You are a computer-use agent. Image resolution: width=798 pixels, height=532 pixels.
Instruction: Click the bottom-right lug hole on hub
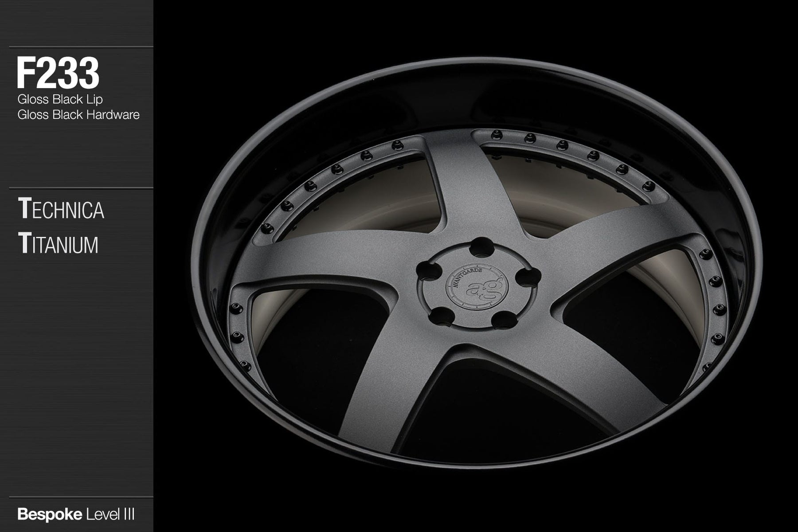pos(501,318)
